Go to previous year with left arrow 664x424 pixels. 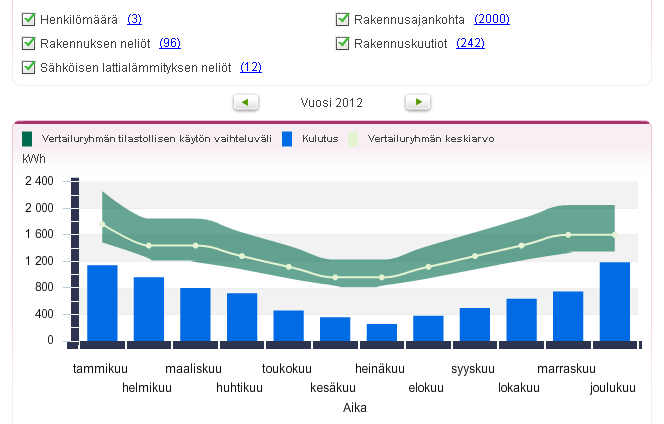[x=246, y=102]
